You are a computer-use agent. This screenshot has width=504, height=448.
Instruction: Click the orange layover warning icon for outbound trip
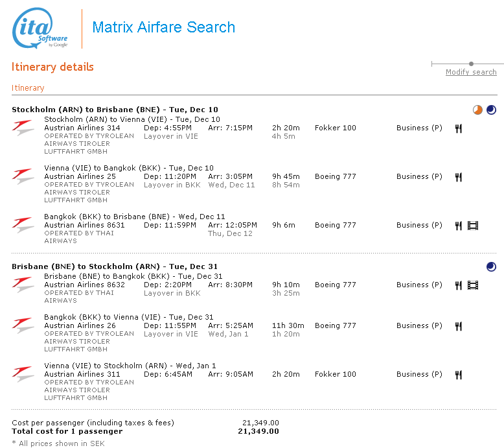tap(477, 110)
